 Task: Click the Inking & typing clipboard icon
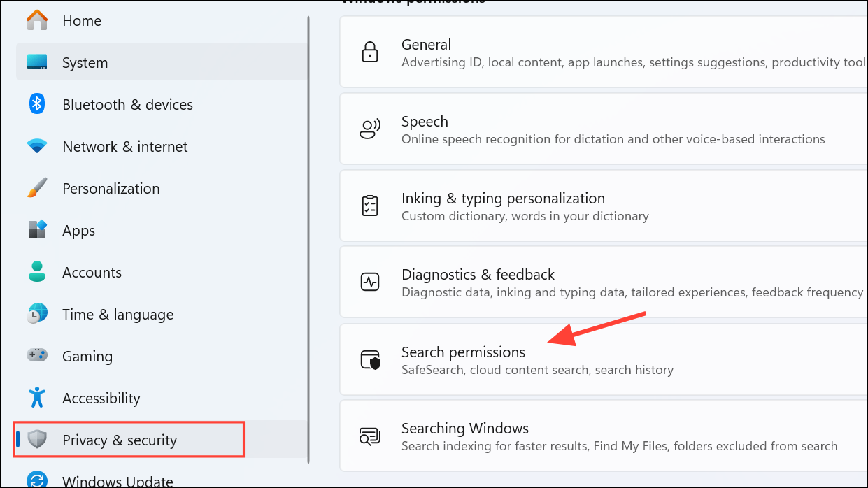[x=369, y=206]
